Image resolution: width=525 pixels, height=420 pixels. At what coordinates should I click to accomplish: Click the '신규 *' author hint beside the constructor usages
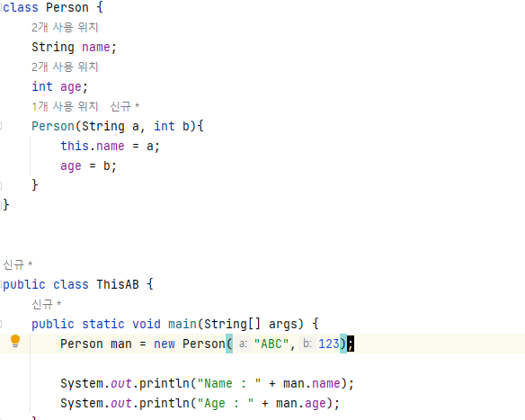click(x=125, y=106)
